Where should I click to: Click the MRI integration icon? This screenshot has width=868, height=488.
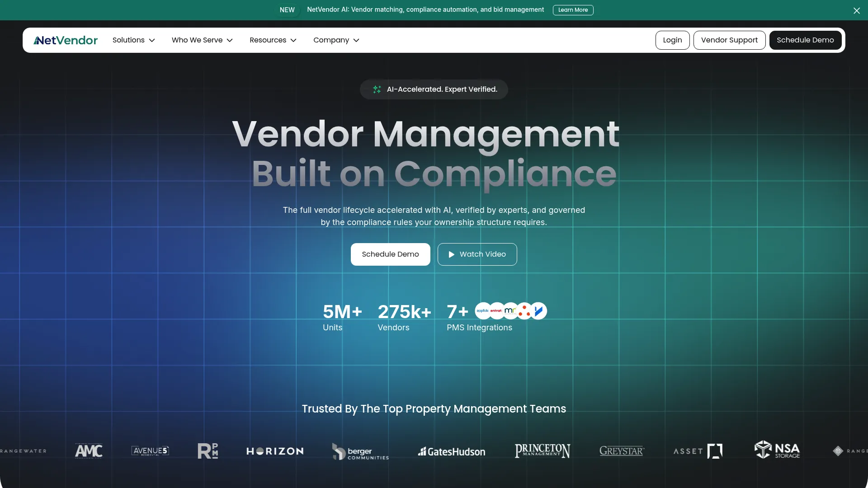(510, 311)
